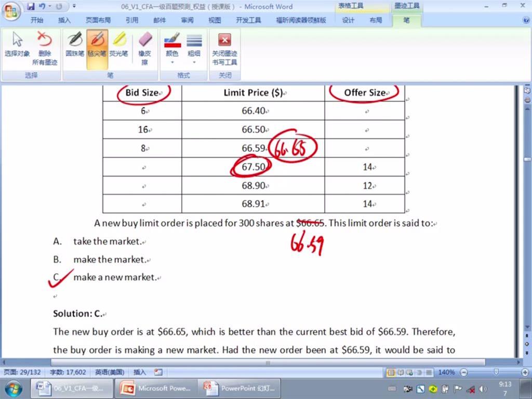Click the horizontal scrollbar thumb
Screen dimensions: 532x399
click(x=268, y=362)
